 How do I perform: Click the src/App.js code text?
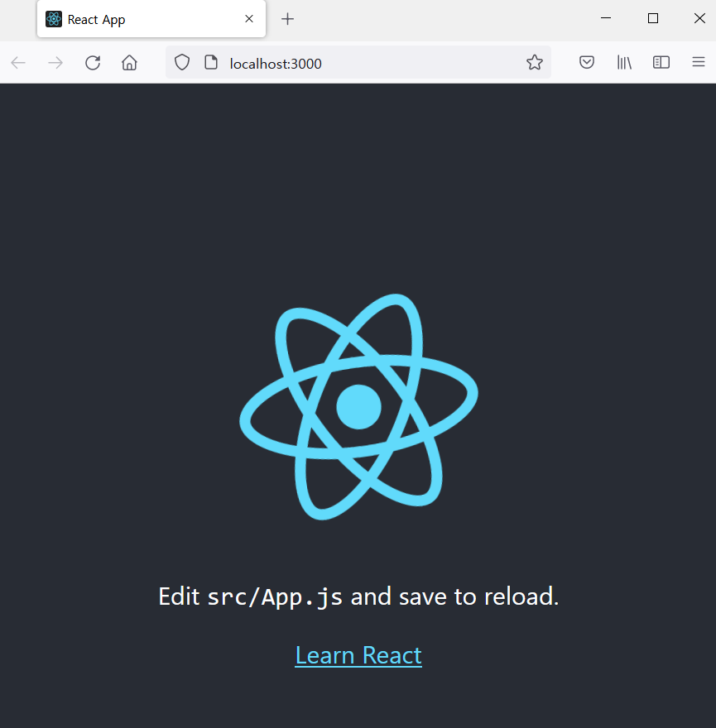coord(275,596)
